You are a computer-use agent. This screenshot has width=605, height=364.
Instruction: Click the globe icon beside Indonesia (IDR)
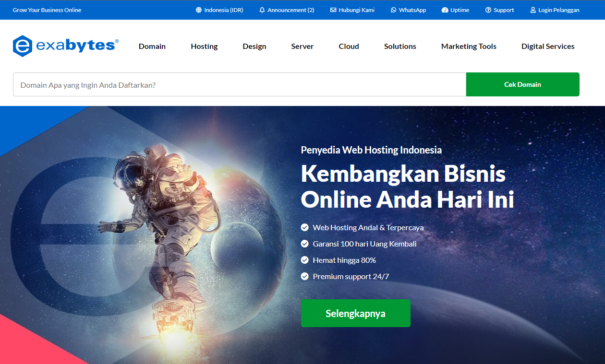pos(199,10)
